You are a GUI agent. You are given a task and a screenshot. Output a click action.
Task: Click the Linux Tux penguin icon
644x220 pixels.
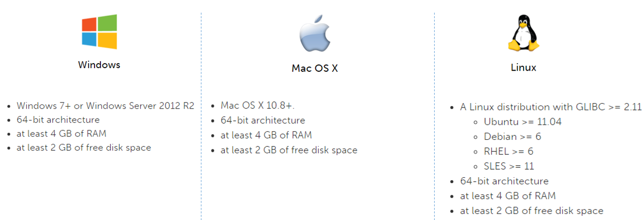pos(524,33)
